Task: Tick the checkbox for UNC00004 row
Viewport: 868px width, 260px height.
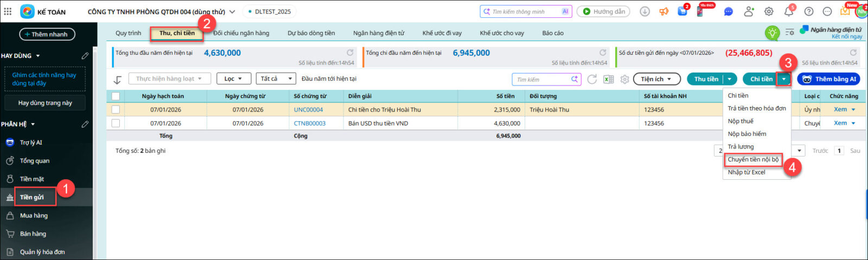Action: [x=116, y=109]
